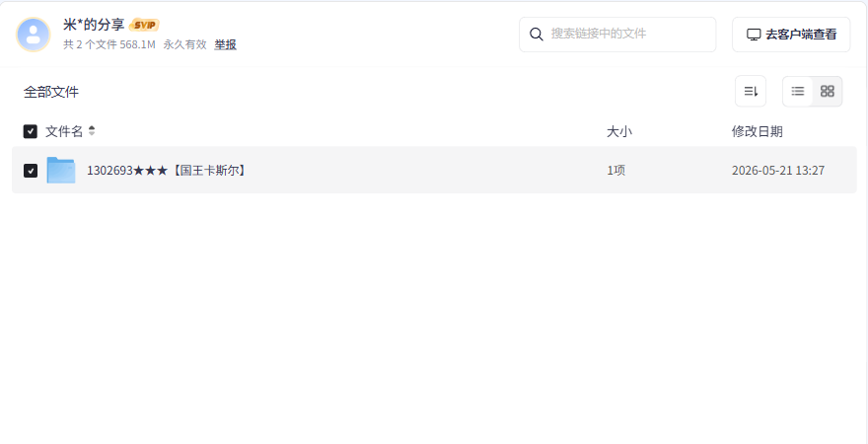This screenshot has width=868, height=444.
Task: Focus the 搜索链接中的文件 search field
Action: (617, 35)
